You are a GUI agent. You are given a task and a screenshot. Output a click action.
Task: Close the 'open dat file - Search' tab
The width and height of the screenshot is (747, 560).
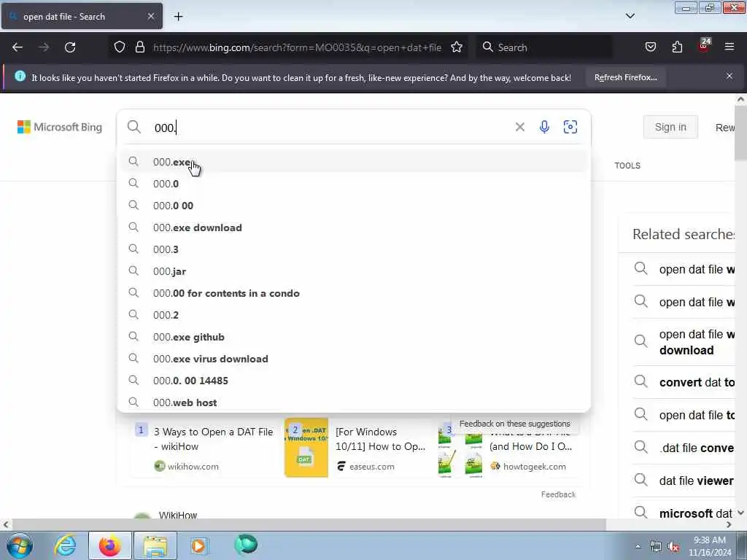tap(150, 16)
